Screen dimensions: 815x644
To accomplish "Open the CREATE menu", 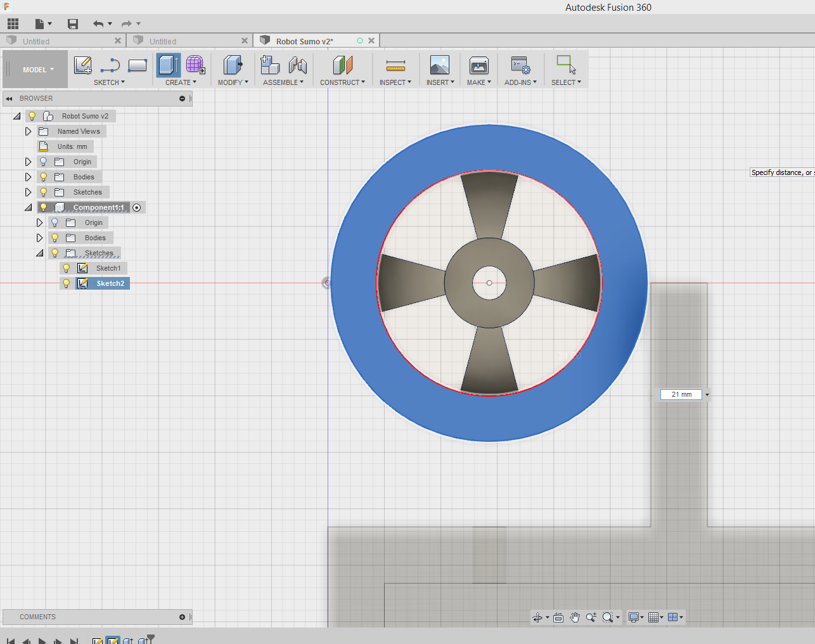I will (181, 82).
